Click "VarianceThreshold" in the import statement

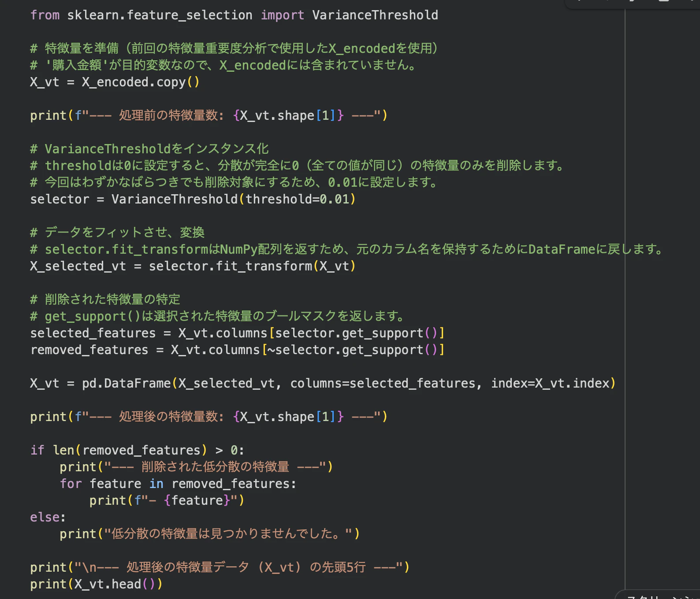coord(375,15)
